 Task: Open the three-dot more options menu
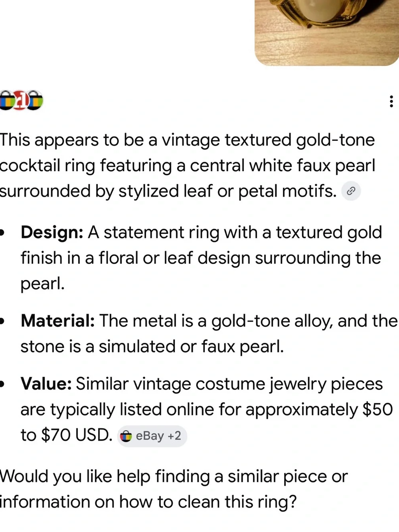coord(391,101)
